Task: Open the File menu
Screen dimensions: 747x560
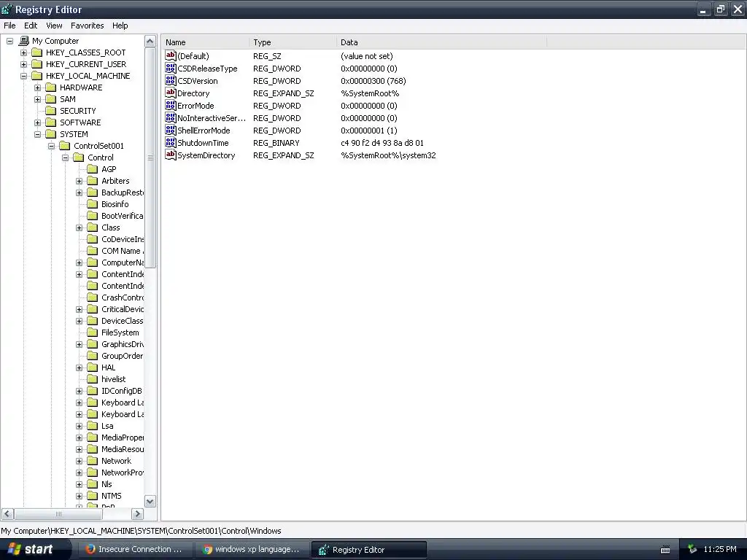Action: (9, 26)
